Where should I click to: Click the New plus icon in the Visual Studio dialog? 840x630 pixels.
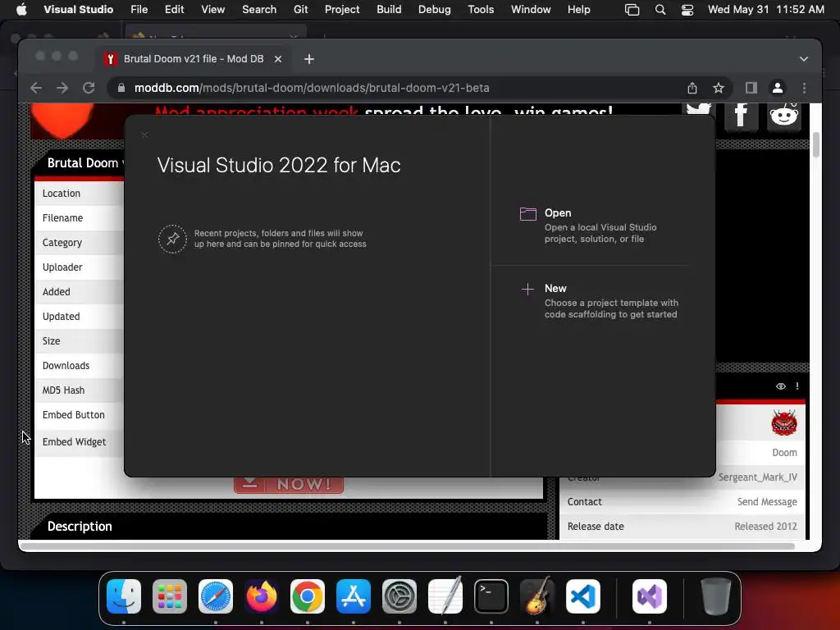point(527,290)
